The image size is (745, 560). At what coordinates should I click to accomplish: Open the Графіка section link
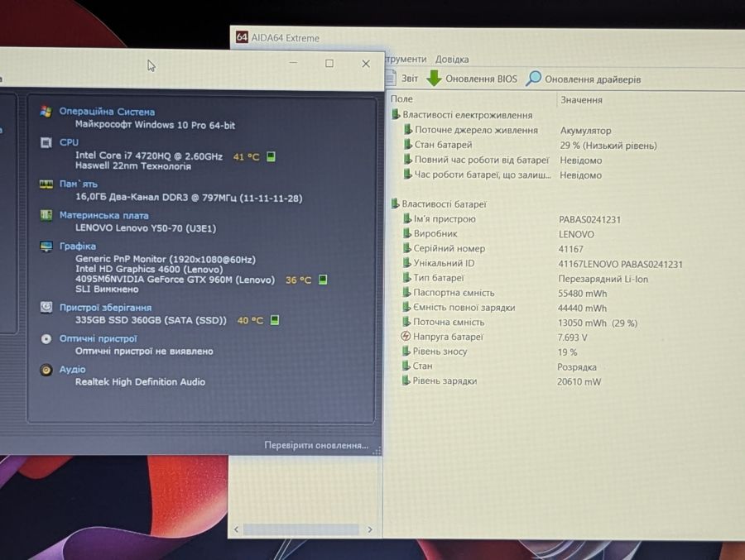(78, 246)
